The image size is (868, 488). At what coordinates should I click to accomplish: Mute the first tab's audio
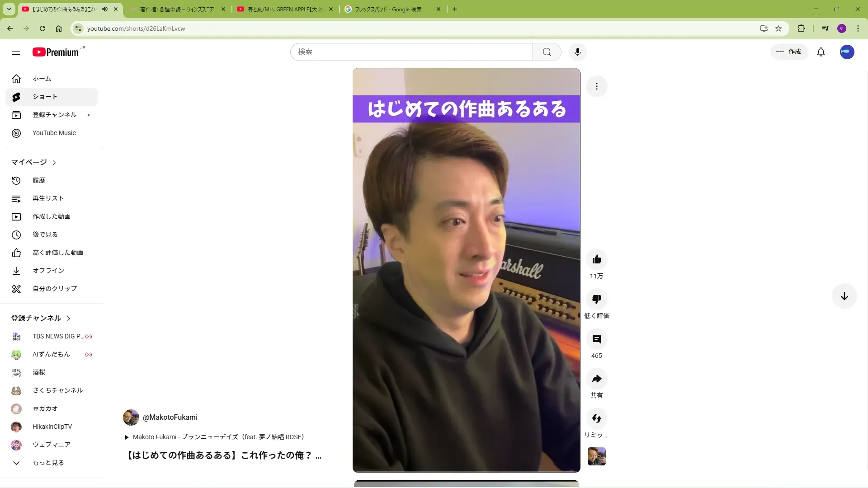(x=105, y=9)
